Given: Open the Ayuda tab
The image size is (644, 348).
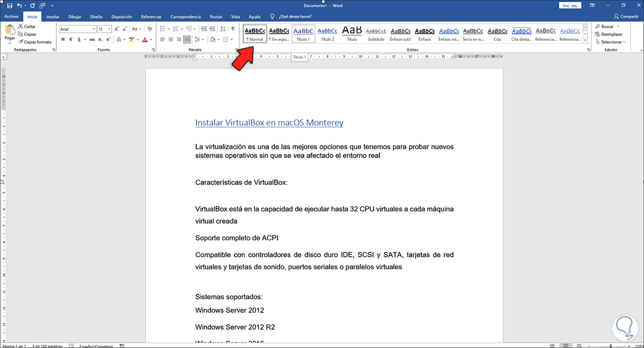Looking at the screenshot, I should coord(255,17).
